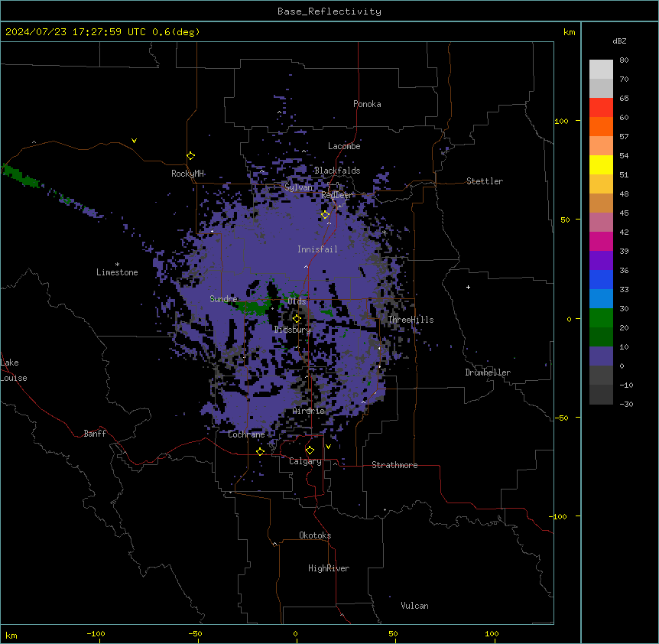Click the ThreeHills label
Screen dimensions: 659x644
[x=411, y=320]
